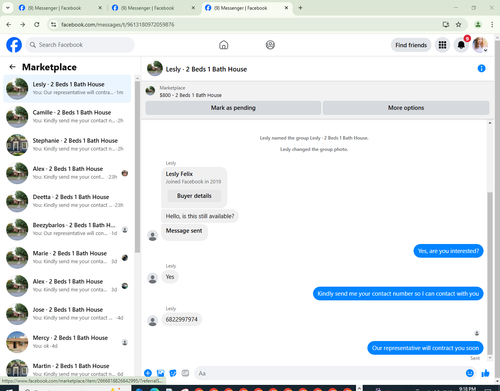The width and height of the screenshot is (500, 391).
Task: Go back using the arrow beside Marketplace
Action: pos(12,67)
